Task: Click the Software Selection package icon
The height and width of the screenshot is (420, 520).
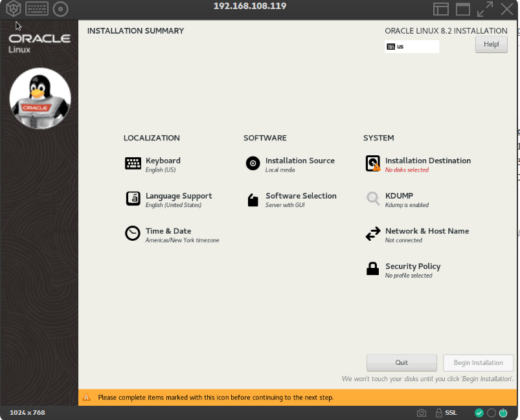Action: 253,200
